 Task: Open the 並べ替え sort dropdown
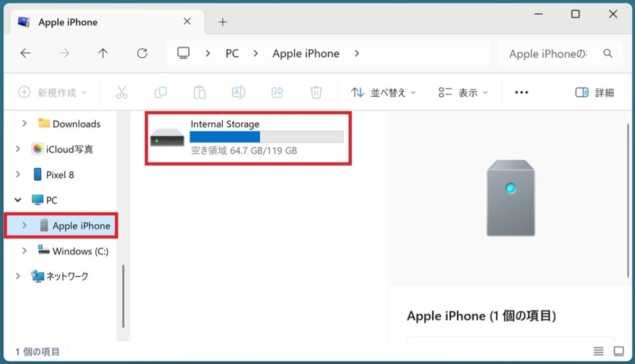point(384,93)
